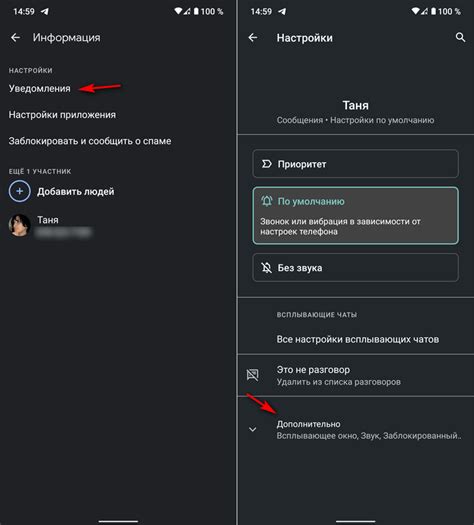The width and height of the screenshot is (474, 525).
Task: Select По умолчанию notification mode
Action: coord(356,216)
